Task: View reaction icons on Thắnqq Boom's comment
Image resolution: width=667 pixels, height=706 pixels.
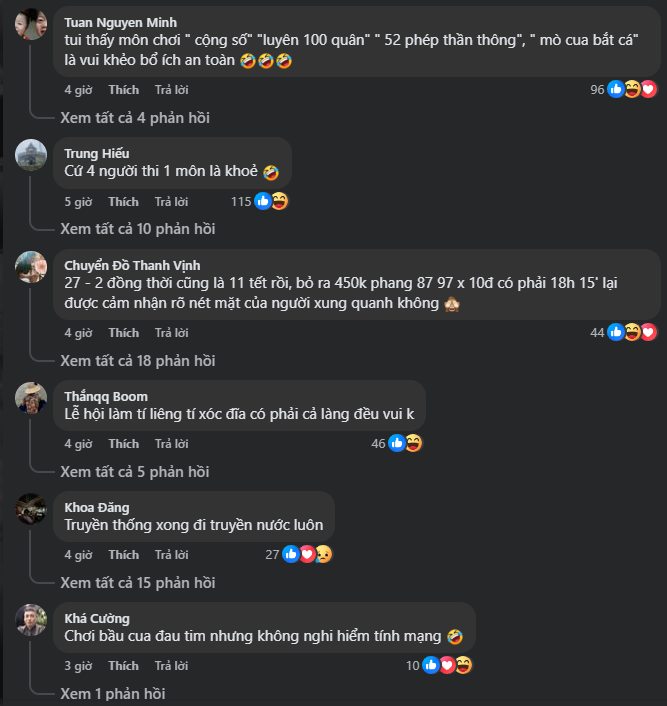Action: coord(405,443)
